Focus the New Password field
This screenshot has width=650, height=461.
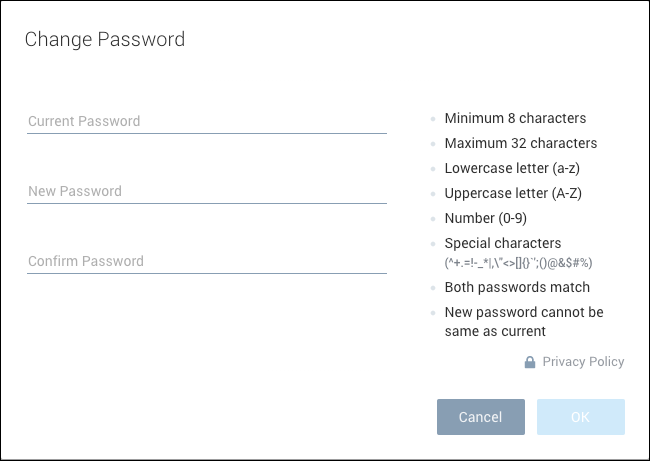point(206,191)
